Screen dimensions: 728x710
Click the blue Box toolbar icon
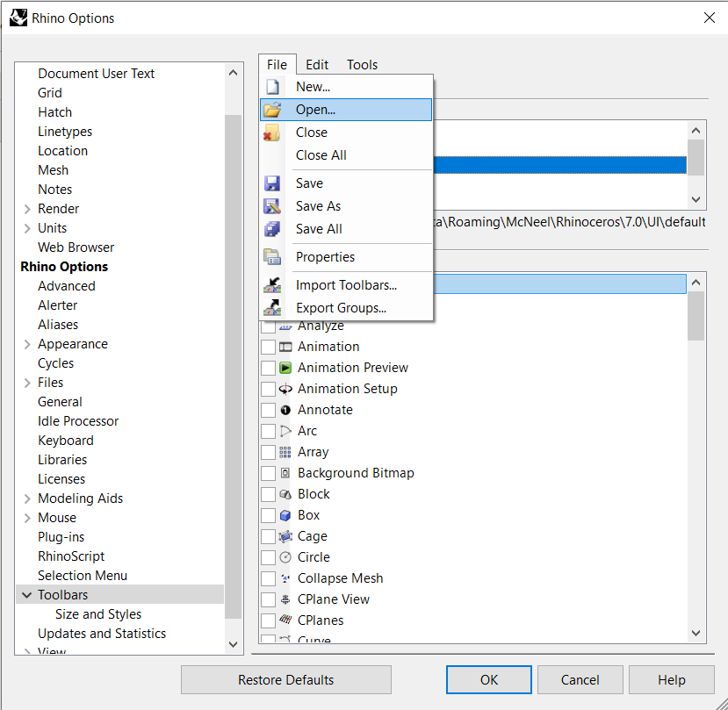tap(285, 515)
